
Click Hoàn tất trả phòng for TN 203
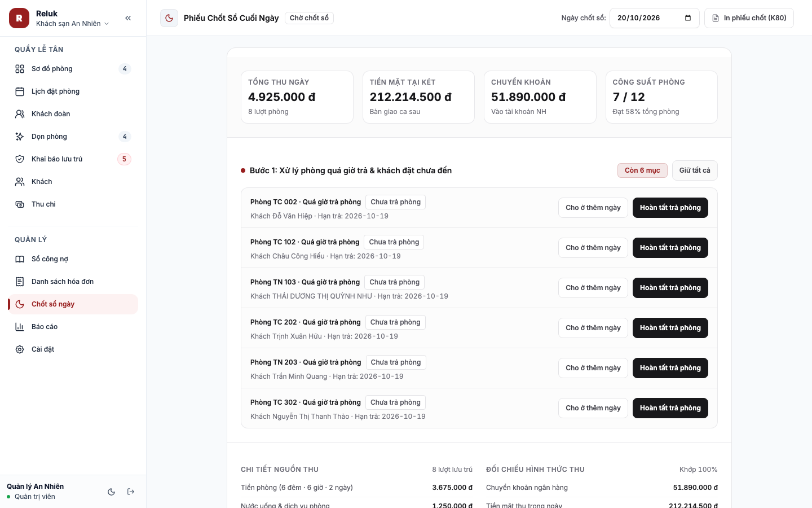click(x=670, y=368)
